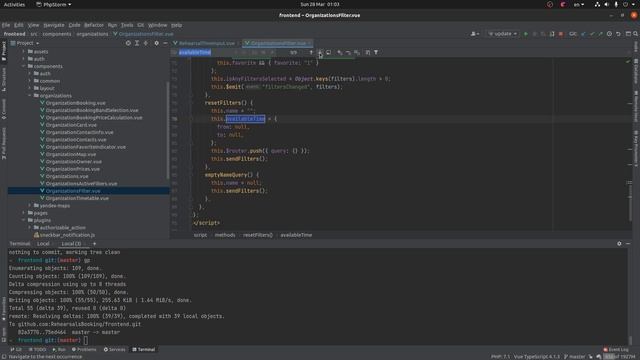This screenshot has height=360, width=640.
Task: Click 'resetFilters()' in the breadcrumb bar
Action: click(258, 235)
